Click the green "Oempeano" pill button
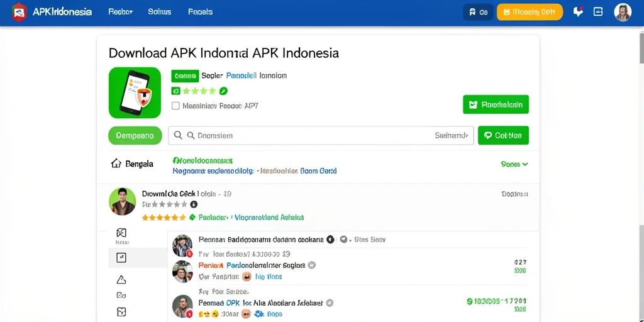 pyautogui.click(x=135, y=136)
